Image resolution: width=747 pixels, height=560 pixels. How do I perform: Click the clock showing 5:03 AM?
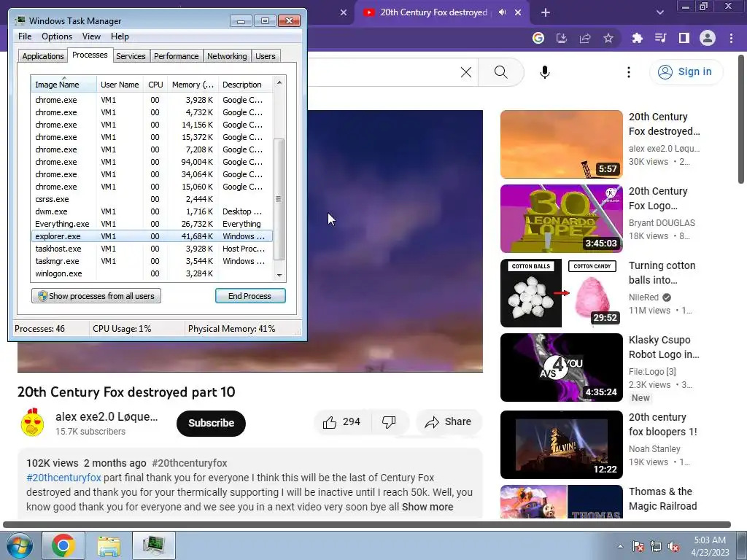click(710, 540)
